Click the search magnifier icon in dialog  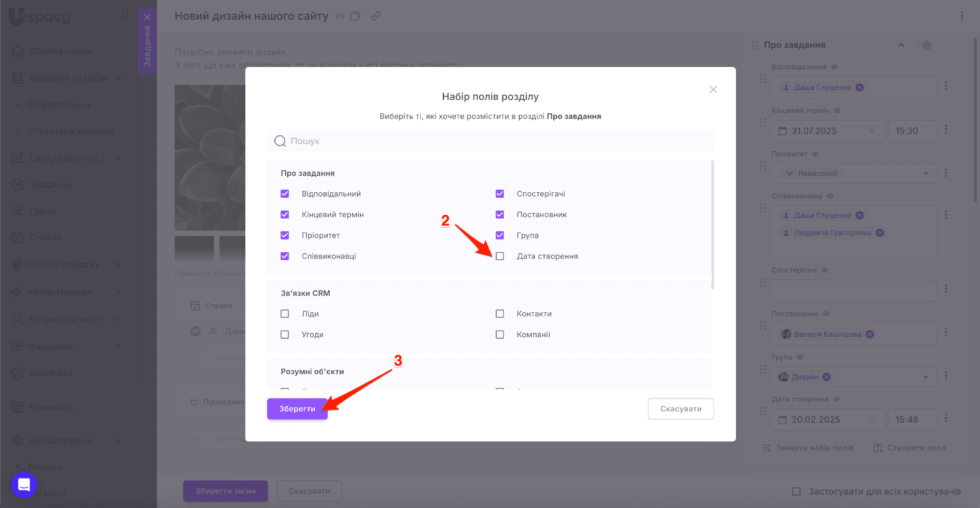pyautogui.click(x=280, y=141)
